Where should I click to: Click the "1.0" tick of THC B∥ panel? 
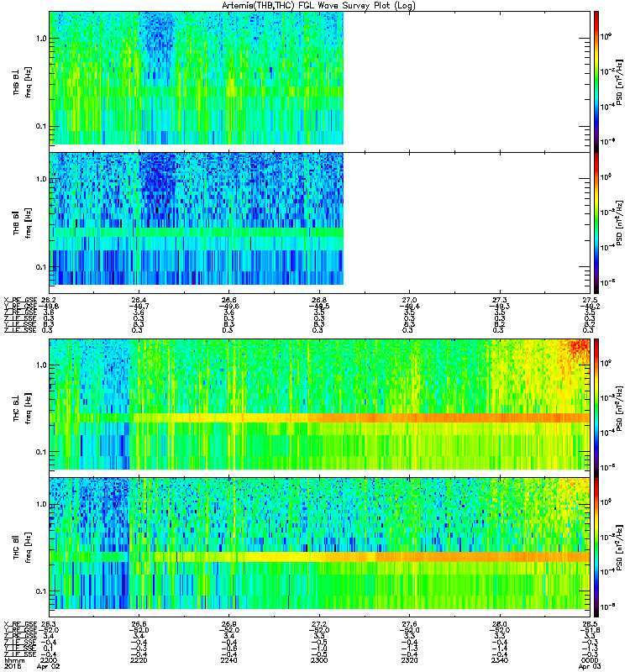41,505
